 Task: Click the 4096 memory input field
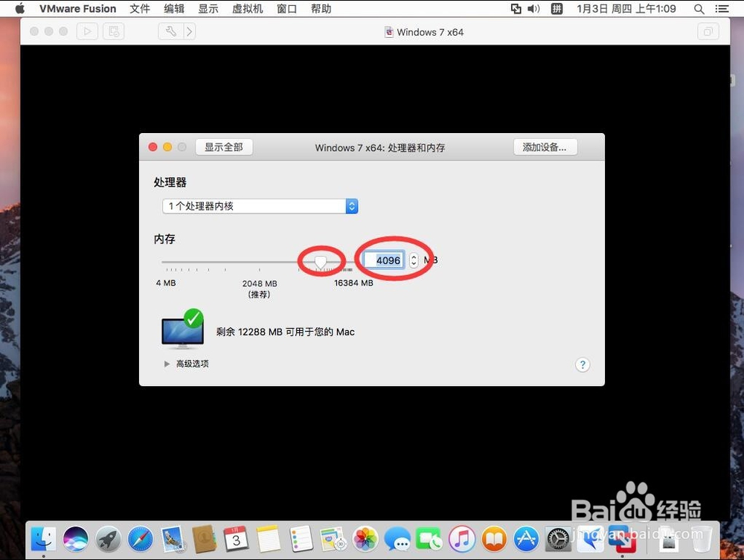(384, 260)
